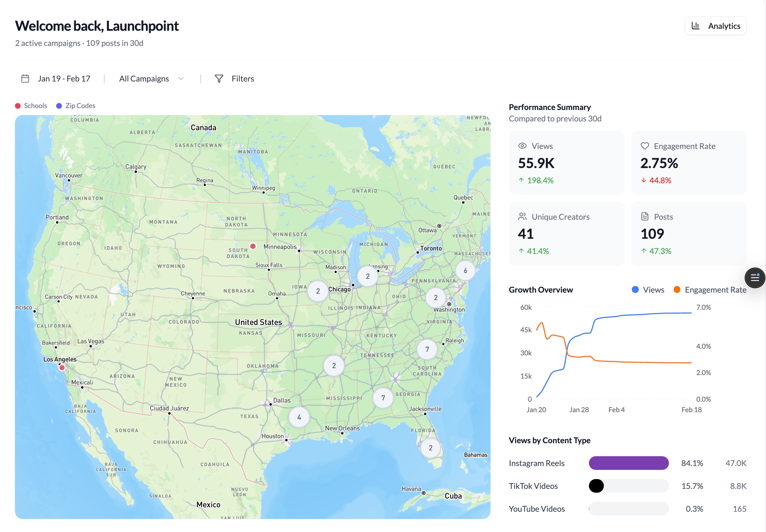Screen dimensions: 766x532
Task: Click the '6' cluster marker near New York
Action: coord(465,271)
